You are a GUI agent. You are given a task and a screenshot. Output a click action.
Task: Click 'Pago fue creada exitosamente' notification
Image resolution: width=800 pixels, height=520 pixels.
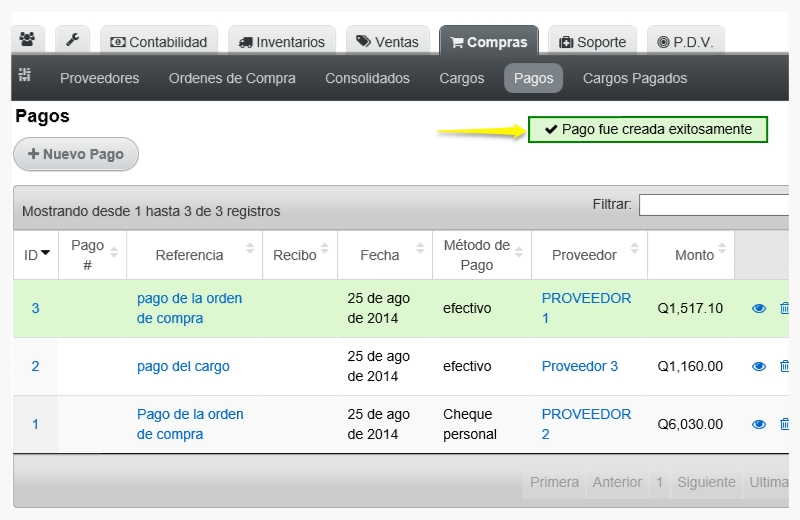648,130
